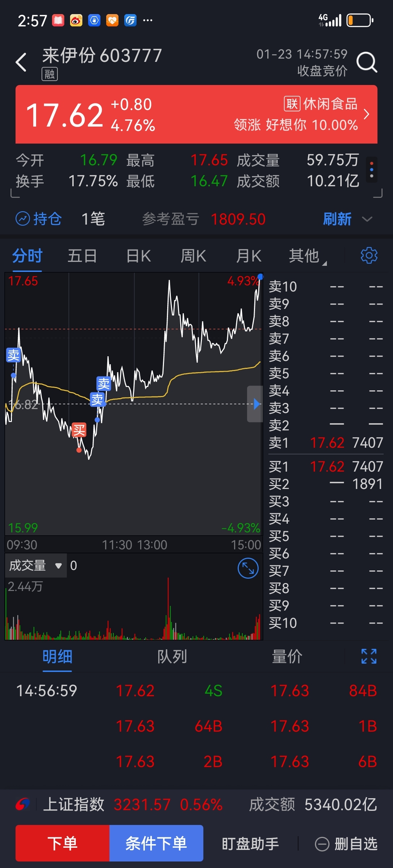This screenshot has height=868, width=393.
Task: Tap the back arrow icon
Action: 21,62
